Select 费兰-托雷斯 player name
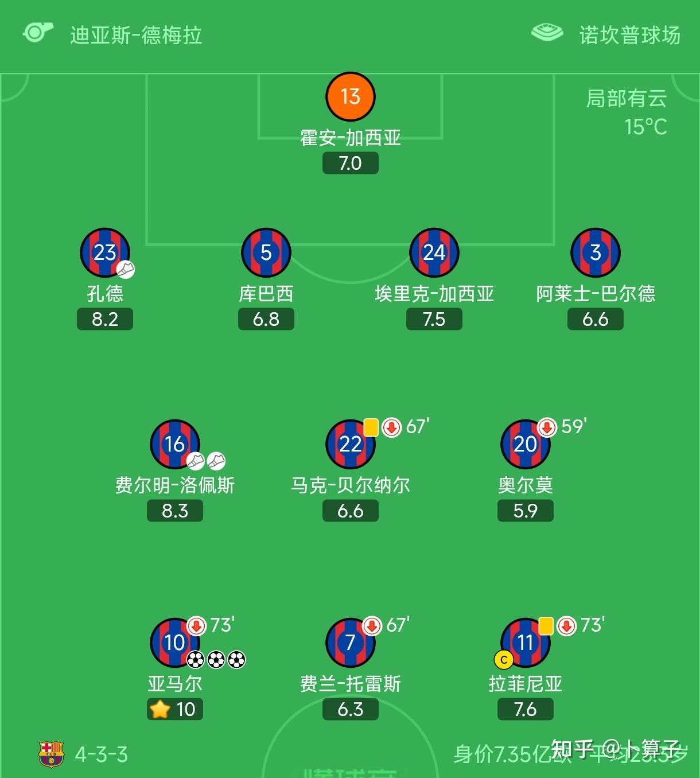The height and width of the screenshot is (778, 700). (x=350, y=684)
